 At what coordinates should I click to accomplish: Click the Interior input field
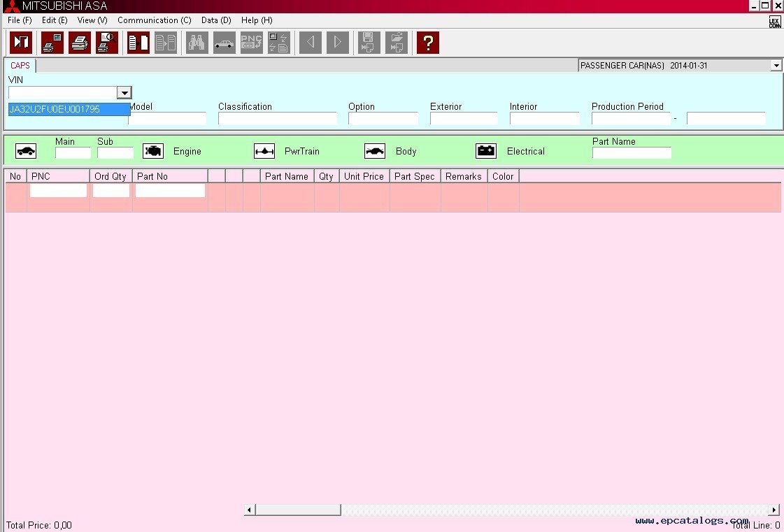544,119
